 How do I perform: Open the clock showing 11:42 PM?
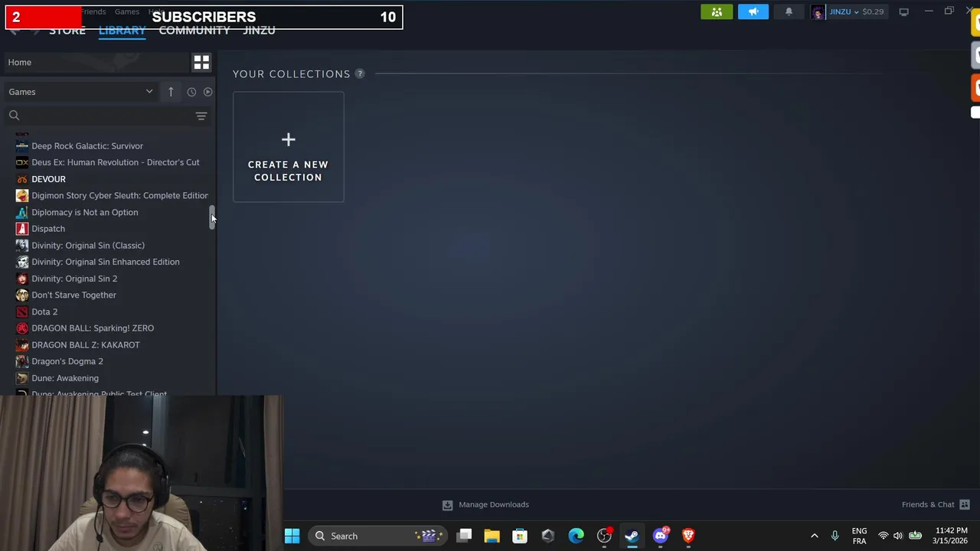pyautogui.click(x=951, y=536)
